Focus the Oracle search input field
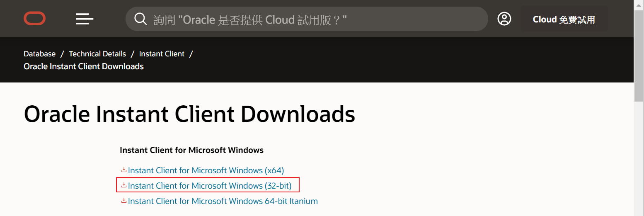This screenshot has width=644, height=216. 315,19
